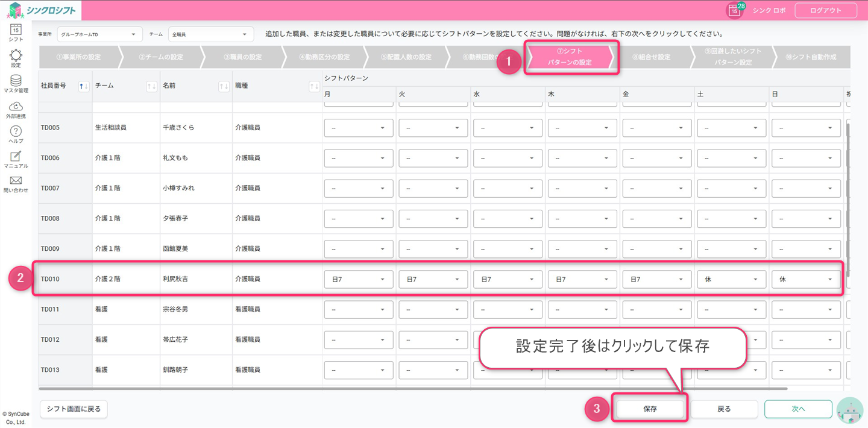868x428 pixels.
Task: Click the 次へ button
Action: [x=798, y=409]
